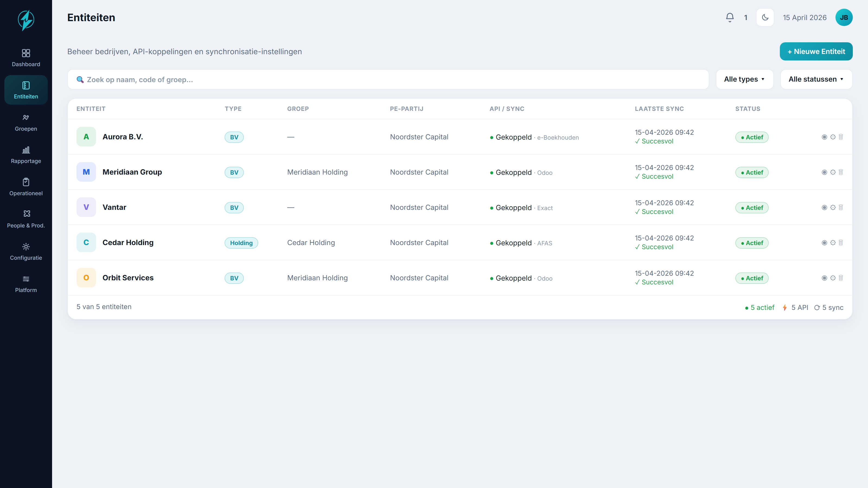Click the PE-PARTIJ column header
Image resolution: width=868 pixels, height=488 pixels.
[407, 109]
